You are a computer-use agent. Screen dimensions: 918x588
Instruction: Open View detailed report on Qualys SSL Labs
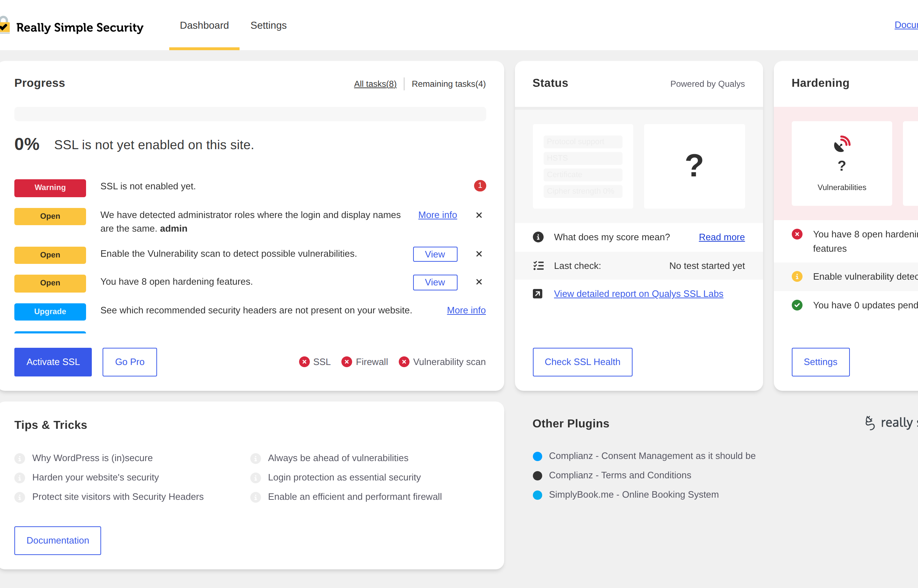pos(638,294)
